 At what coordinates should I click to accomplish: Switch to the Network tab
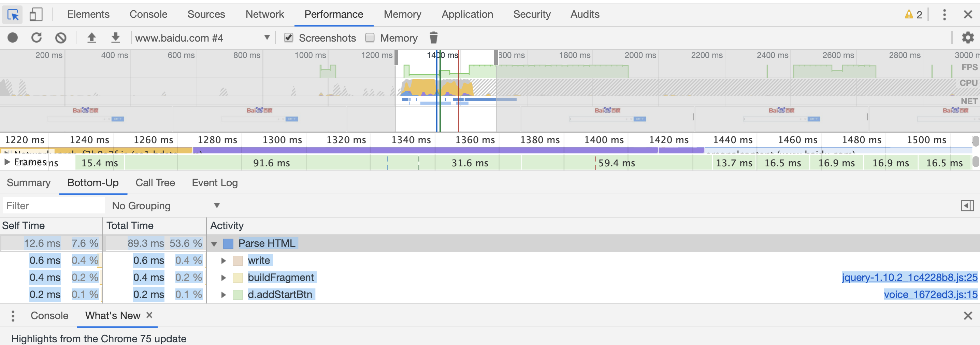click(264, 14)
